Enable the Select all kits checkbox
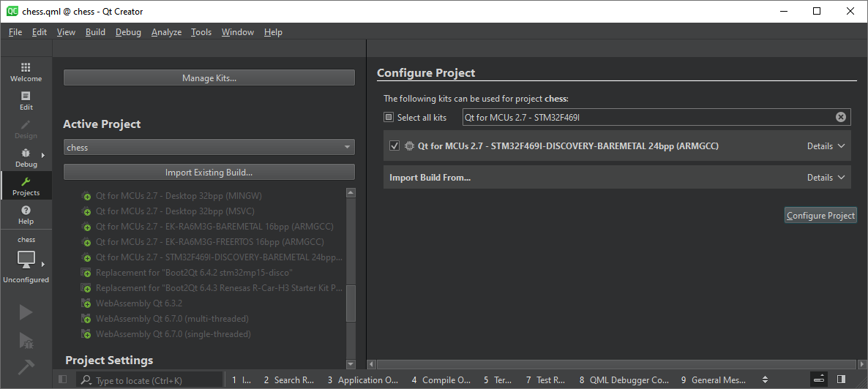Viewport: 868px width, 389px height. (x=389, y=117)
